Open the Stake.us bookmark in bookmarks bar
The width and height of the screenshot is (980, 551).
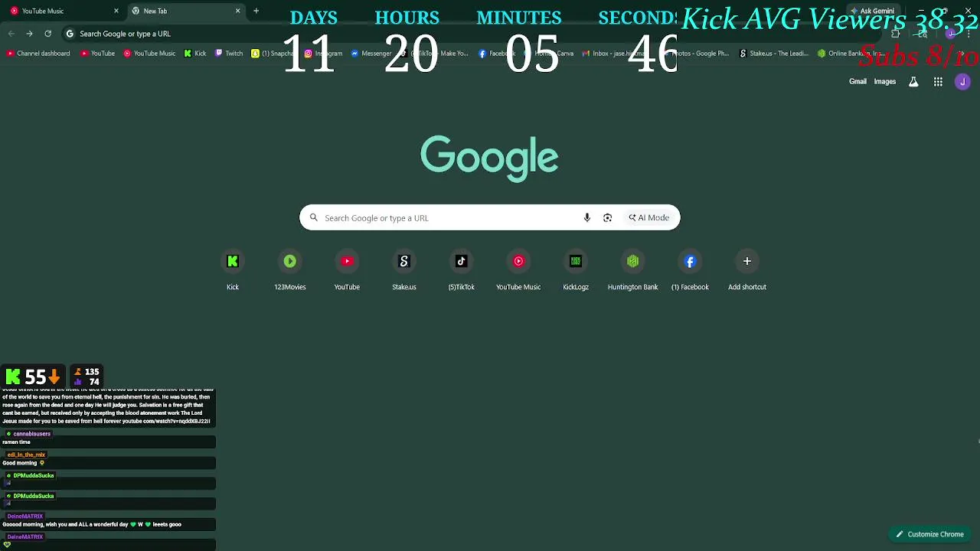[x=773, y=54]
